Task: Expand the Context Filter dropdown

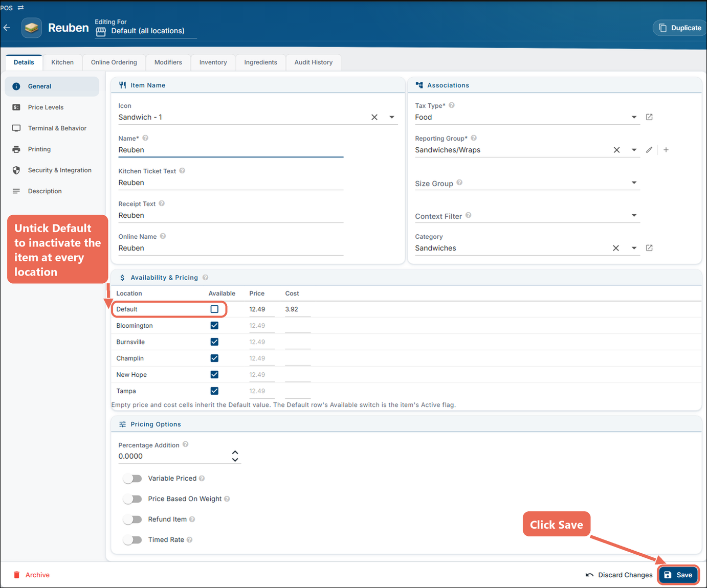Action: click(x=634, y=215)
